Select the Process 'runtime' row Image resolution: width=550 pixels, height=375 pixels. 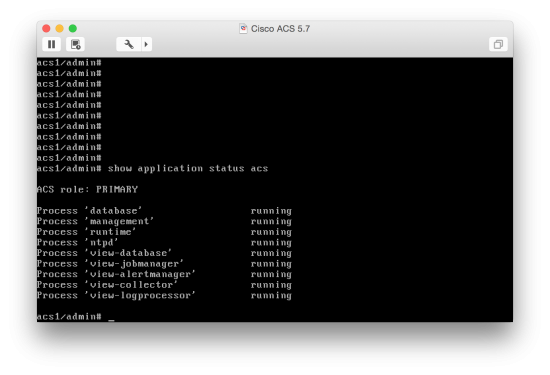[x=164, y=232]
